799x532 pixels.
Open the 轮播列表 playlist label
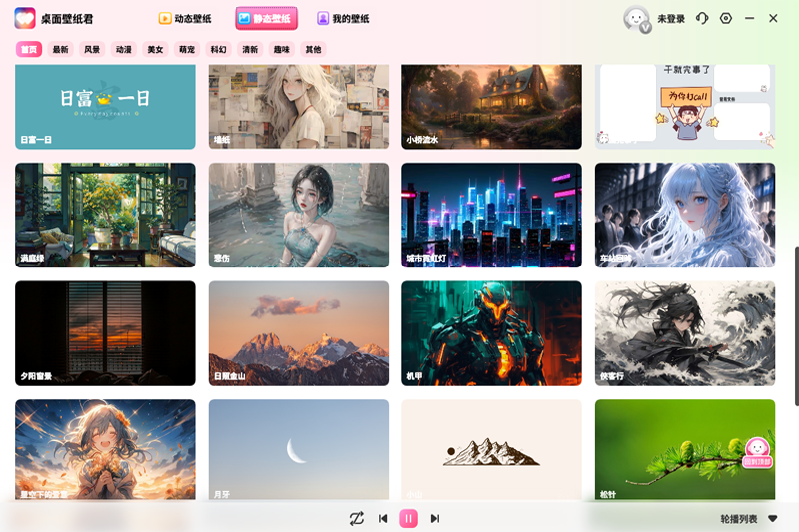(739, 519)
